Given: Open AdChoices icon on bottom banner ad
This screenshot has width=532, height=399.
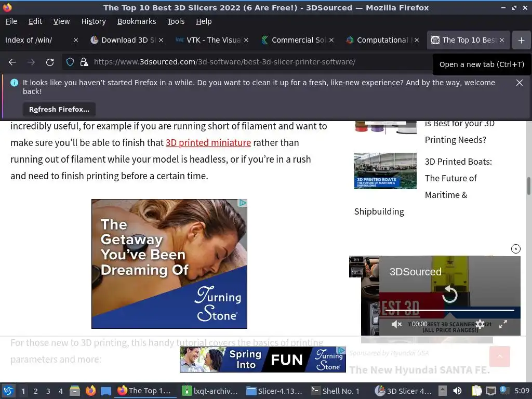Looking at the screenshot, I should point(341,351).
